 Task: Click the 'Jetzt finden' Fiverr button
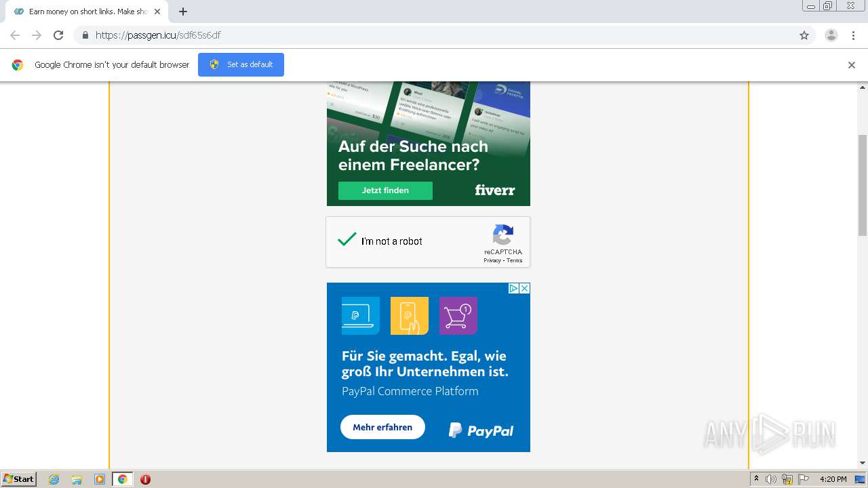pos(385,190)
